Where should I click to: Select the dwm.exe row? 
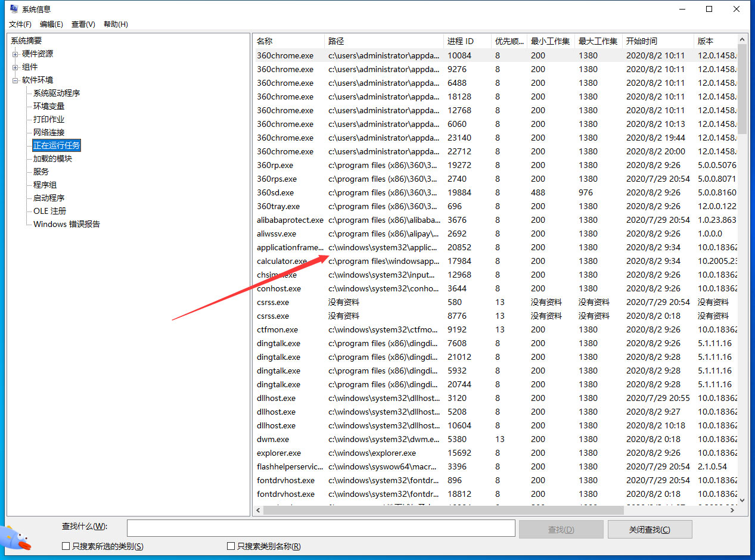(x=495, y=439)
